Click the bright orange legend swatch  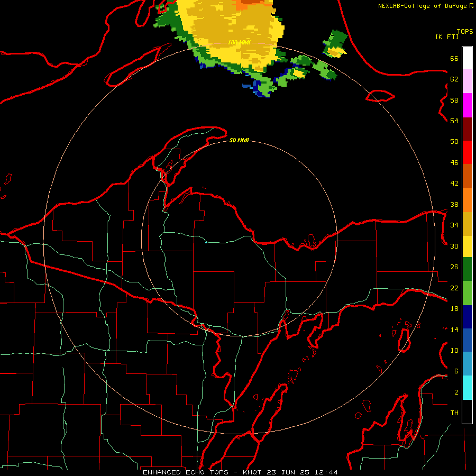pyautogui.click(x=467, y=200)
